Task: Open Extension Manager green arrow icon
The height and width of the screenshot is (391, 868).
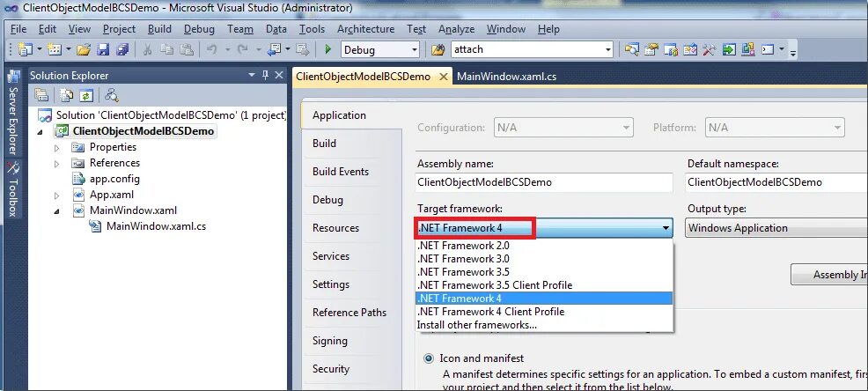Action: 729,50
